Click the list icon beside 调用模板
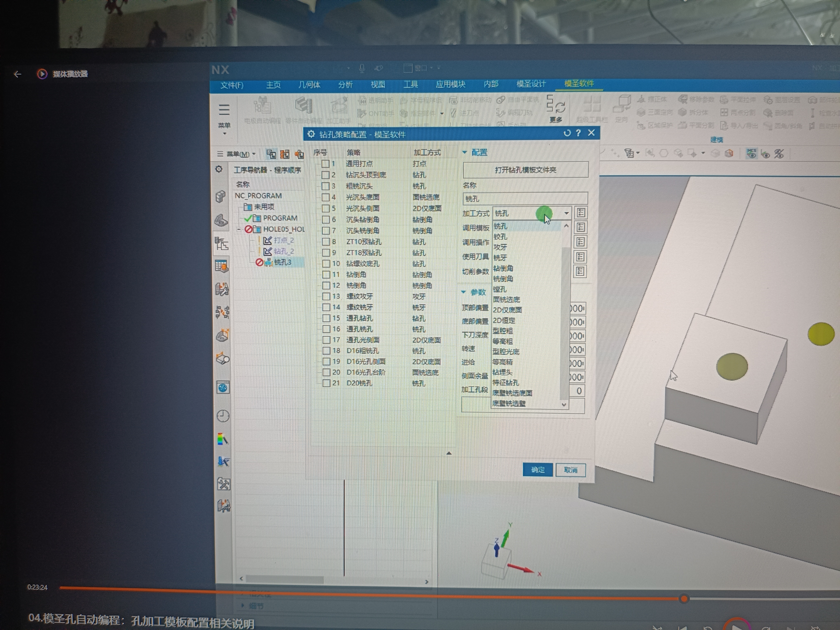 point(580,227)
